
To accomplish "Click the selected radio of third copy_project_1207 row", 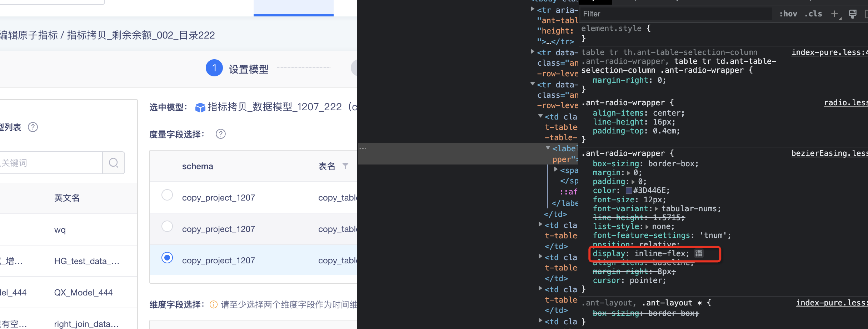I will (x=167, y=257).
